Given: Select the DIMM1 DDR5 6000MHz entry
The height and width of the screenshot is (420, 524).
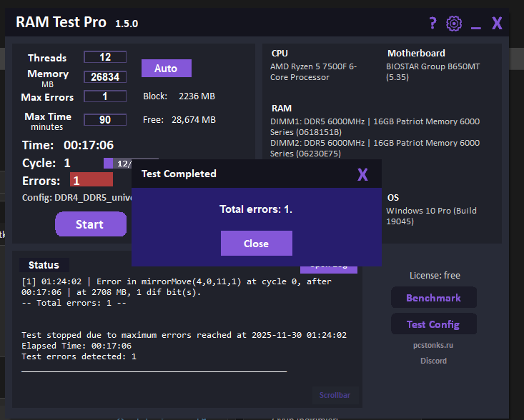Looking at the screenshot, I should [375, 126].
